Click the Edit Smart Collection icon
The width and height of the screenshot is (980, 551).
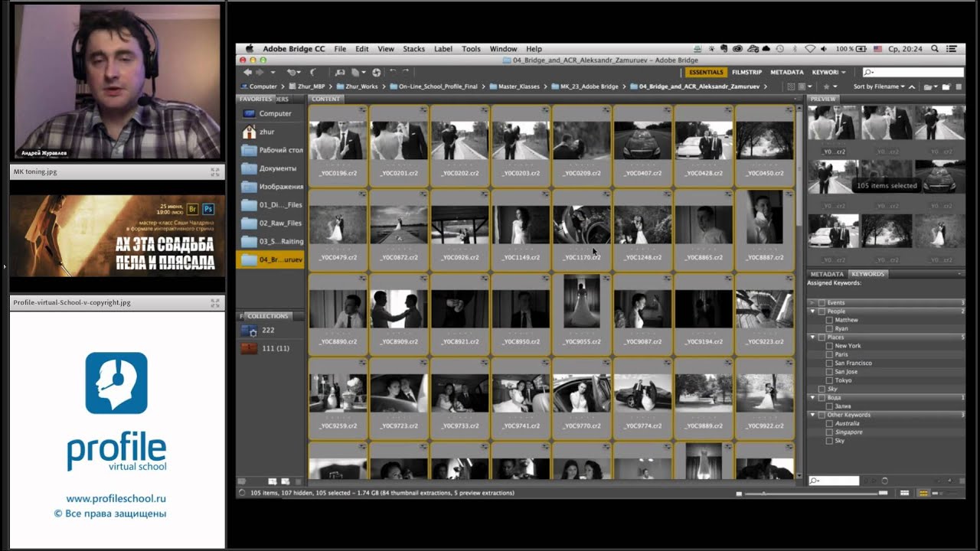pos(242,481)
